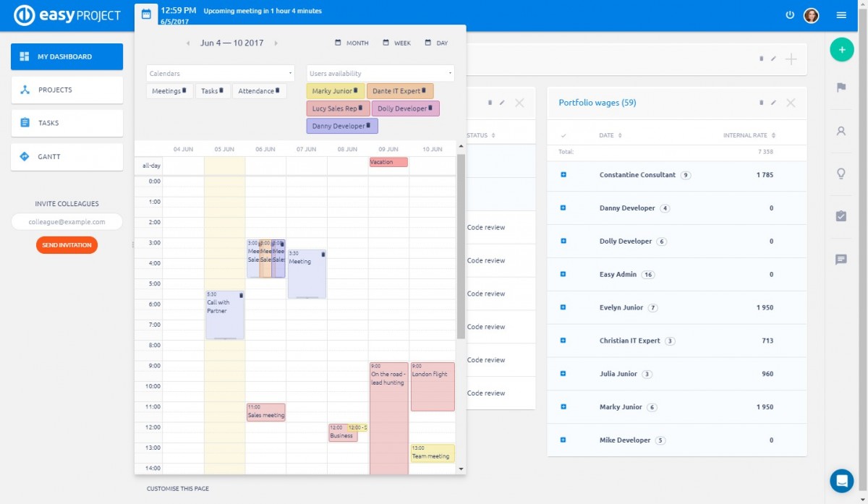Remove the Marky Junior availability tag
The width and height of the screenshot is (868, 504).
coord(356,91)
